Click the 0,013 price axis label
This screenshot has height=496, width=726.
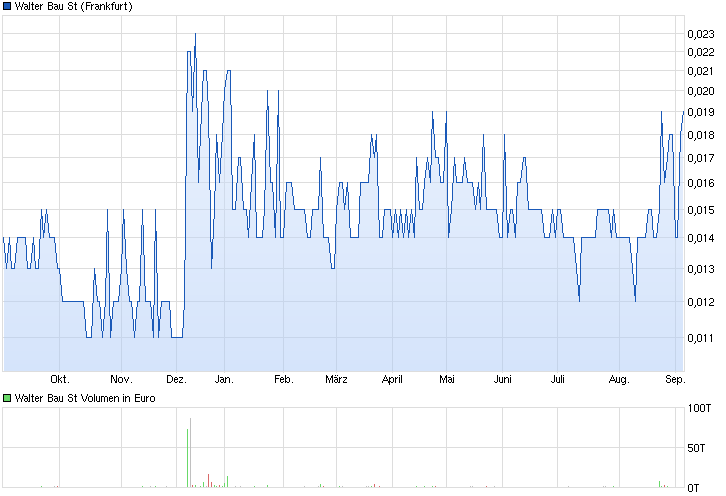coord(701,269)
